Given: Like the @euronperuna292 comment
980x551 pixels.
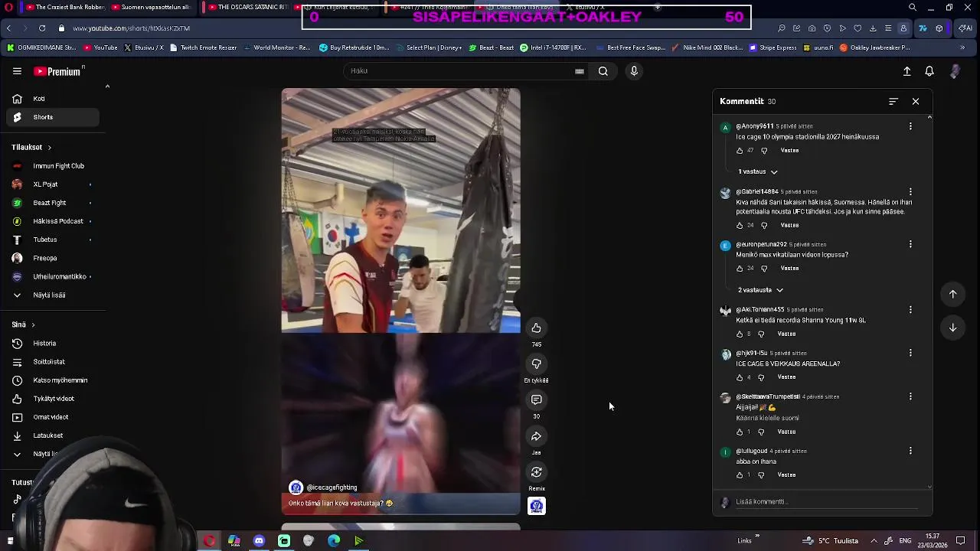Looking at the screenshot, I should pos(740,269).
